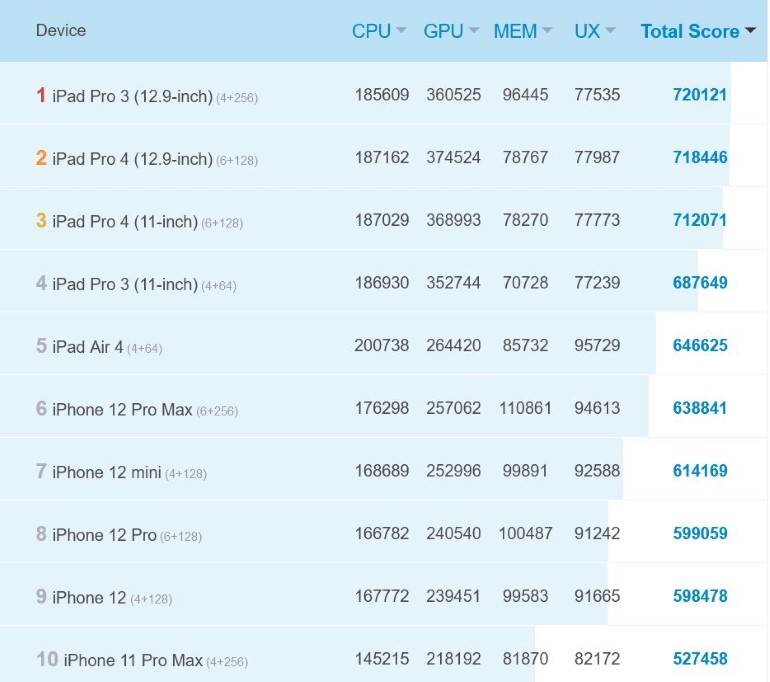Click the rank 1 red number
Viewport: 770px width, 682px height.
click(41, 95)
